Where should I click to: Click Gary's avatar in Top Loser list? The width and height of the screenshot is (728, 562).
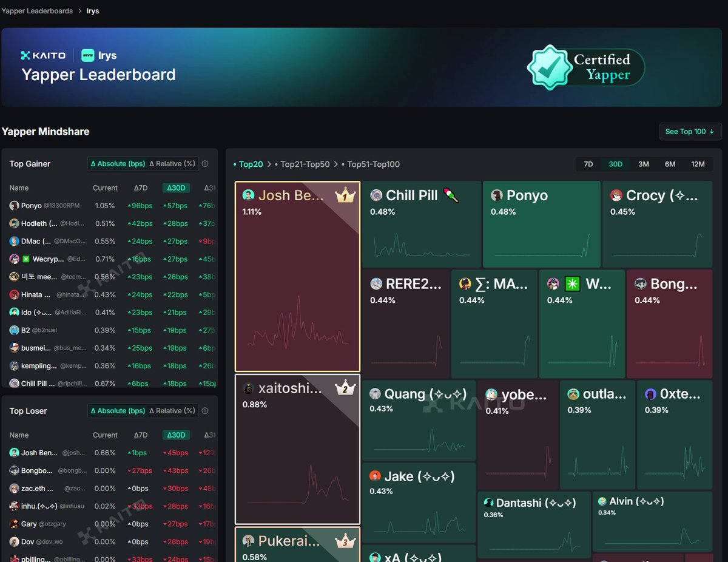(x=14, y=524)
